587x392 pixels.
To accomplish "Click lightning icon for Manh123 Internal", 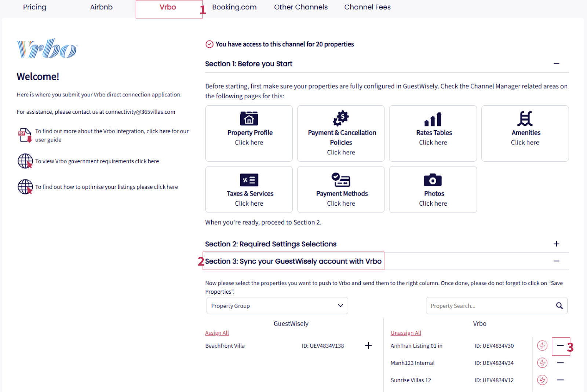I will (x=542, y=363).
